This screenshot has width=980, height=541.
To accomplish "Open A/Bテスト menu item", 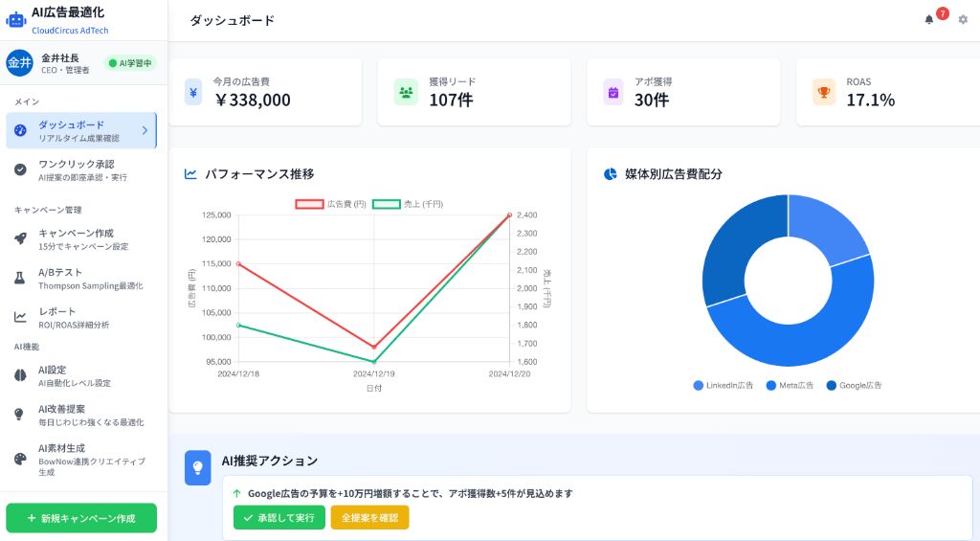I will tap(81, 278).
